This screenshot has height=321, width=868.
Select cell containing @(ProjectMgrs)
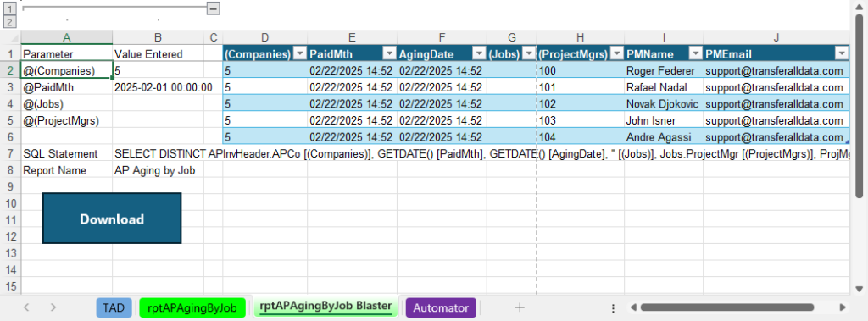[x=67, y=120]
